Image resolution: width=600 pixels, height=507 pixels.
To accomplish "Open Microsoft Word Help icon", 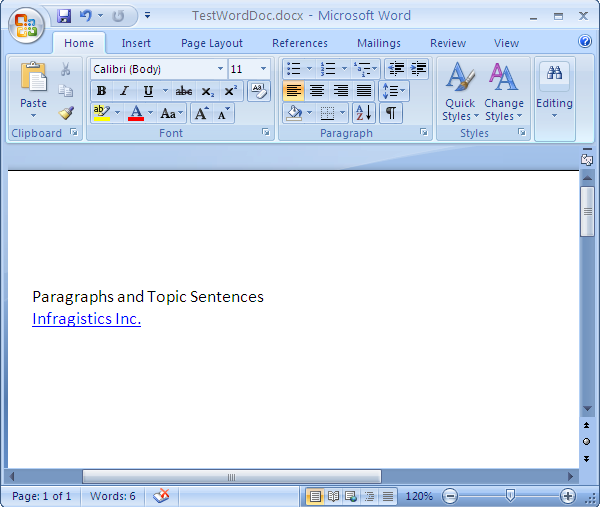I will (585, 42).
